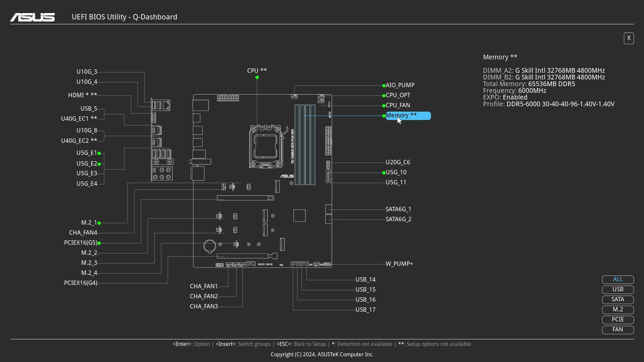Select U40G_EC2 ** port label
Screen dimensions: 644x362
[x=79, y=141]
